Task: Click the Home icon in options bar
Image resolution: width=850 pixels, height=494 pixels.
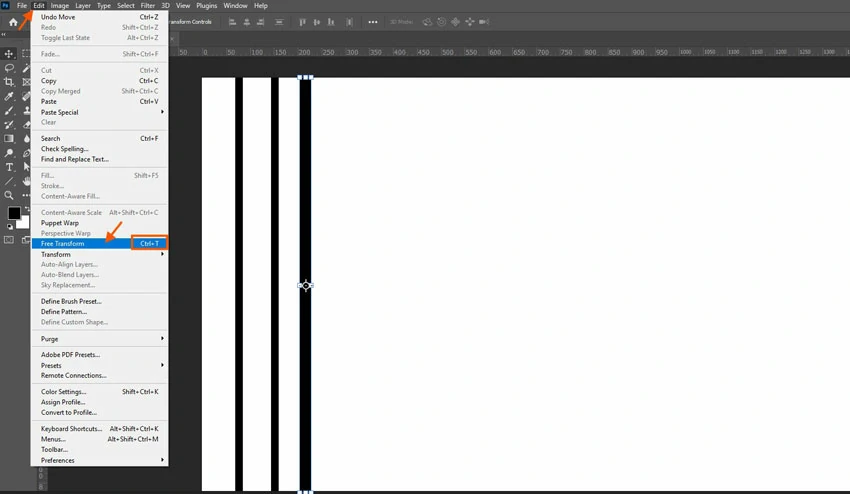Action: pyautogui.click(x=13, y=22)
